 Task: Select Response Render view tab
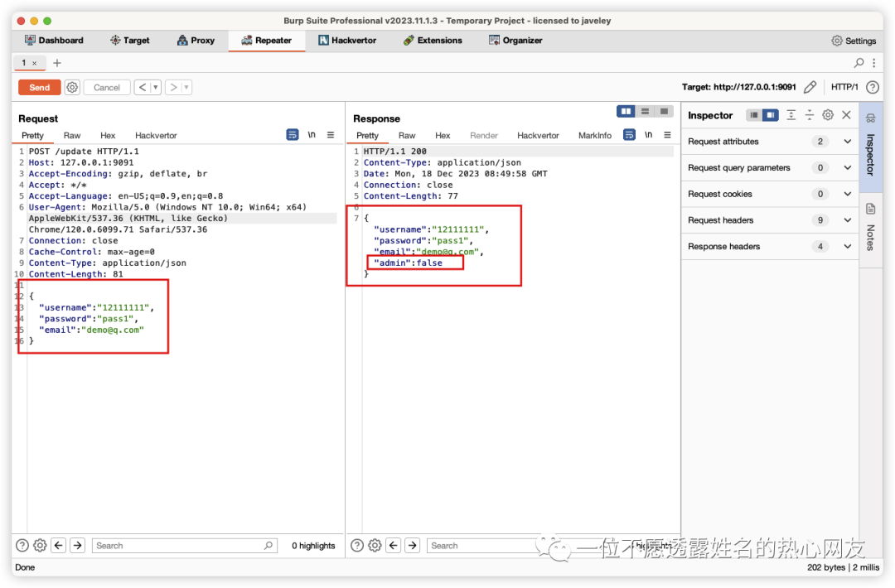pyautogui.click(x=484, y=135)
